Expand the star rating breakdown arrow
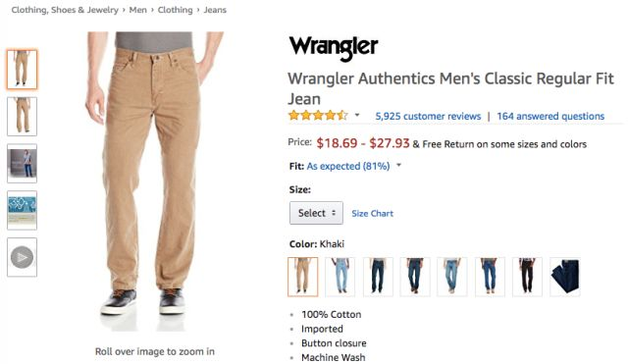 pos(357,116)
